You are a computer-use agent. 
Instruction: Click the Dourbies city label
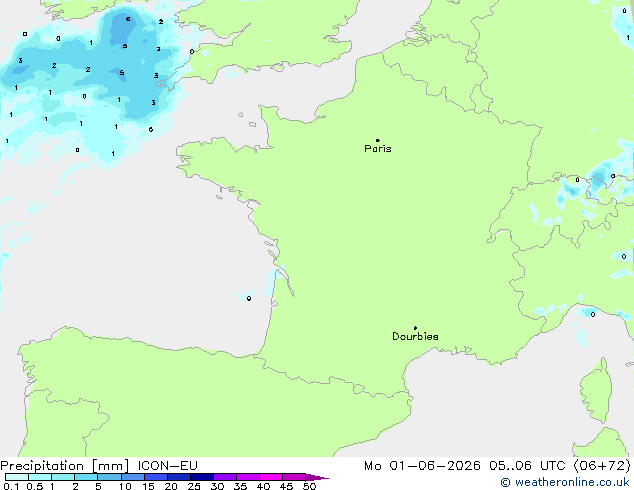415,336
